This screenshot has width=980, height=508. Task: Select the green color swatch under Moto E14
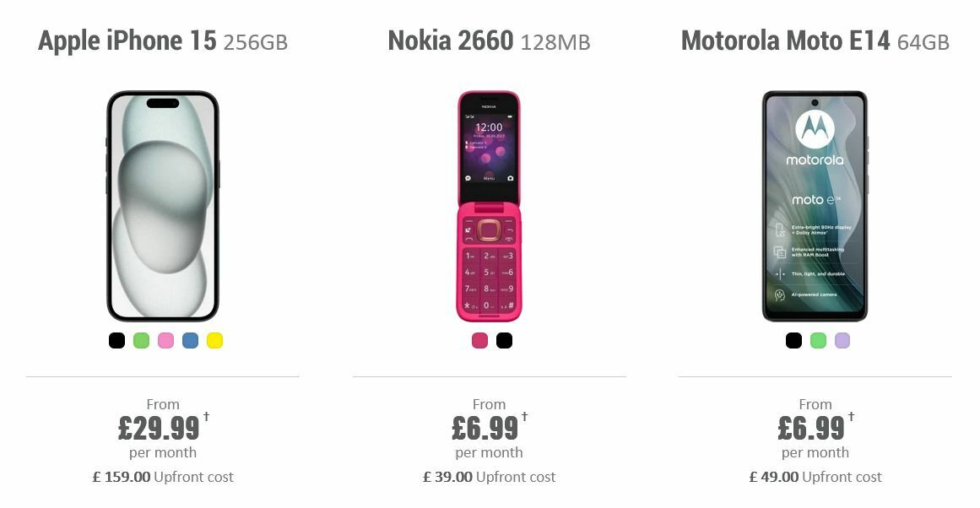(x=816, y=340)
